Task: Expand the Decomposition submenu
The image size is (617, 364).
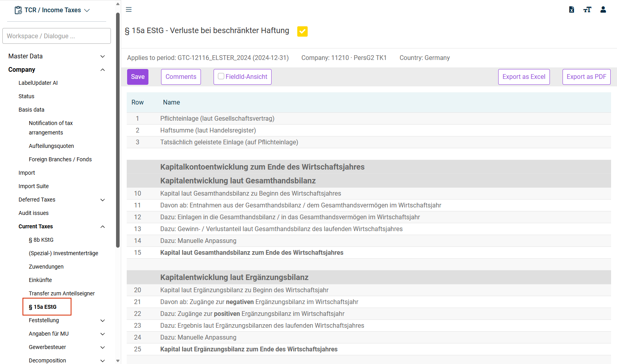Action: 103,360
